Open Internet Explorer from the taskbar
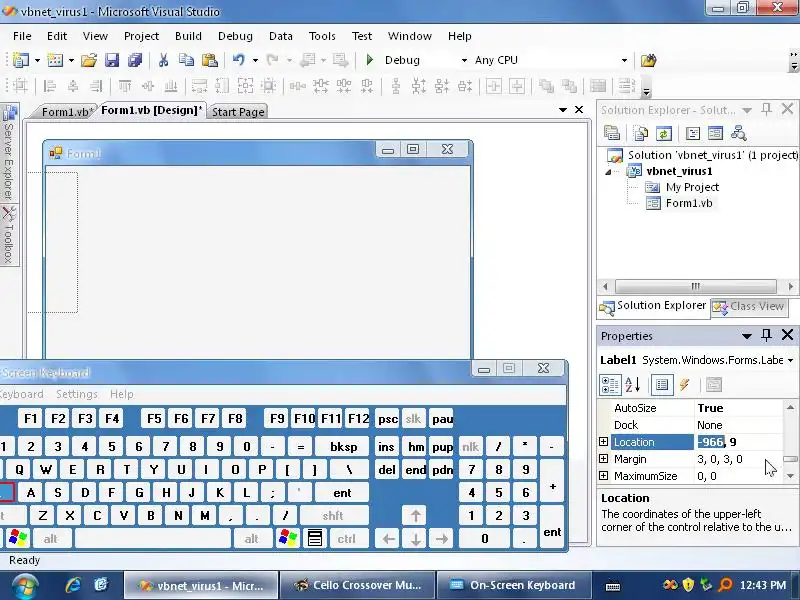The height and width of the screenshot is (600, 800). (x=73, y=585)
